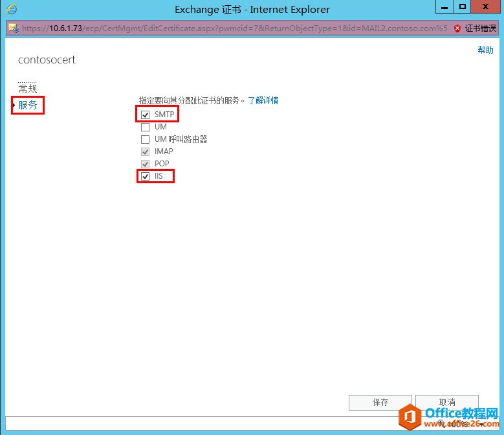Open the 了解详情 link
Image resolution: width=504 pixels, height=435 pixels.
263,100
